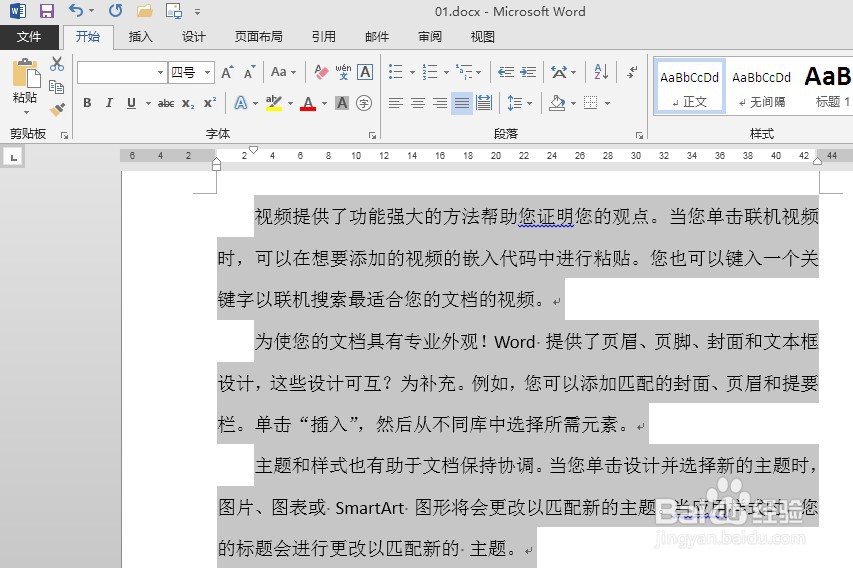Open the shading color dropdown arrow

click(573, 103)
